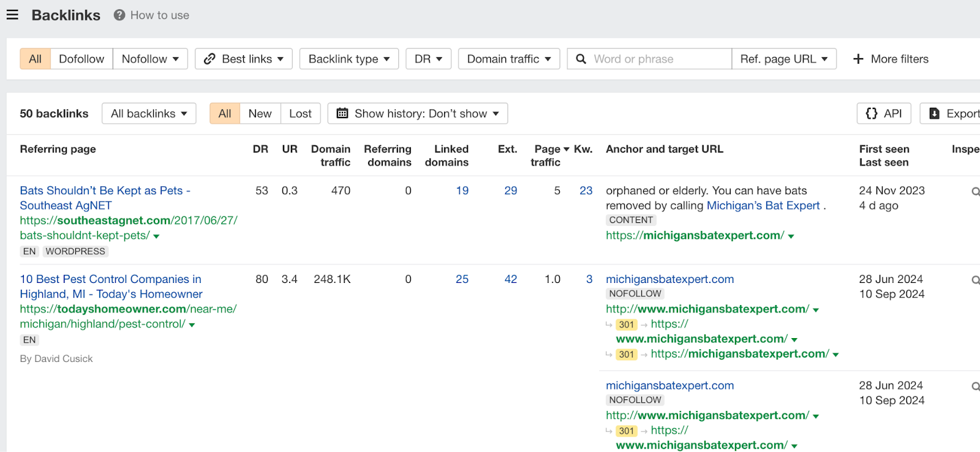Click the WORDPRESS tag

point(75,252)
